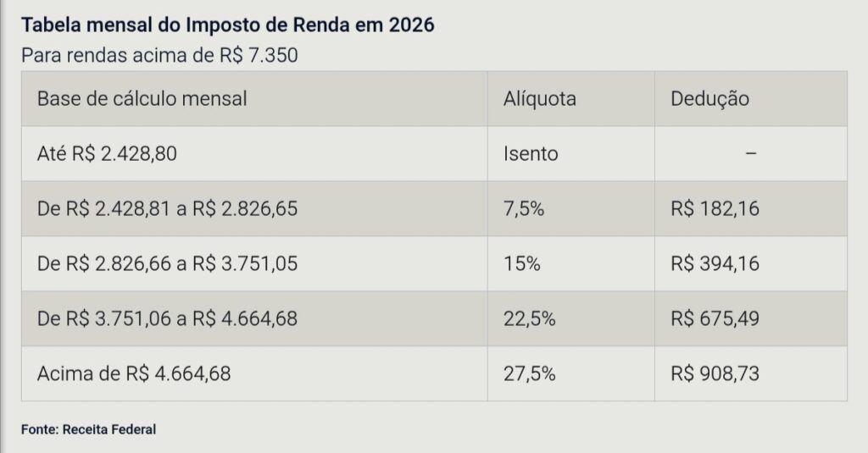Viewport: 868px width, 453px height.
Task: Select the "Dedução" column header
Action: pos(709,98)
